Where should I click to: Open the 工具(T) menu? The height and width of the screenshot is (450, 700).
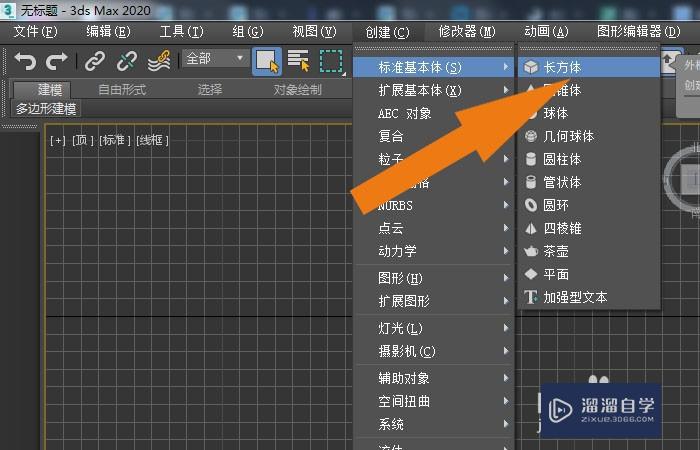click(x=181, y=32)
